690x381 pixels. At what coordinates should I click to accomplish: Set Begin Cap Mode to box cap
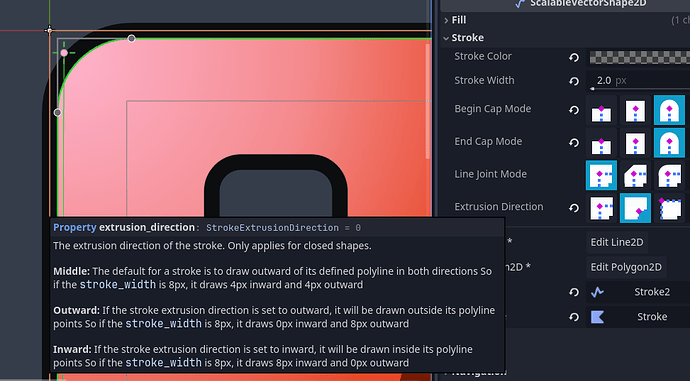(635, 110)
